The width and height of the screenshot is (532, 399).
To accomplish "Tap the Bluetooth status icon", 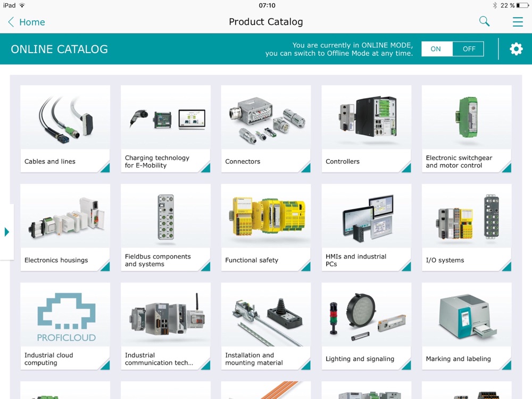I will pos(495,5).
